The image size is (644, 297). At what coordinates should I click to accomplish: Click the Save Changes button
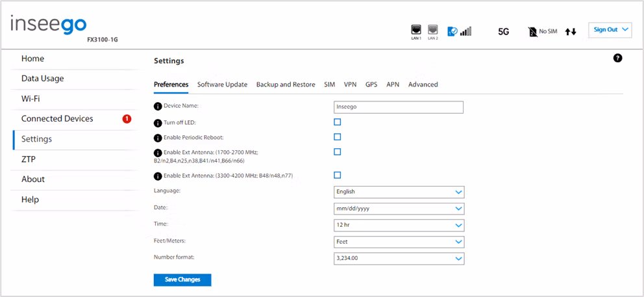(x=182, y=279)
